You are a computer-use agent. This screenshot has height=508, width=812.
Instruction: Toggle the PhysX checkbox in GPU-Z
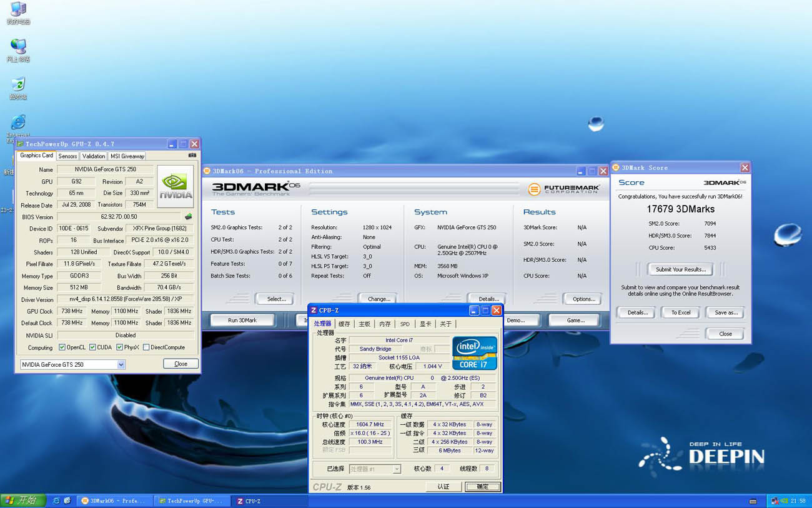[120, 347]
